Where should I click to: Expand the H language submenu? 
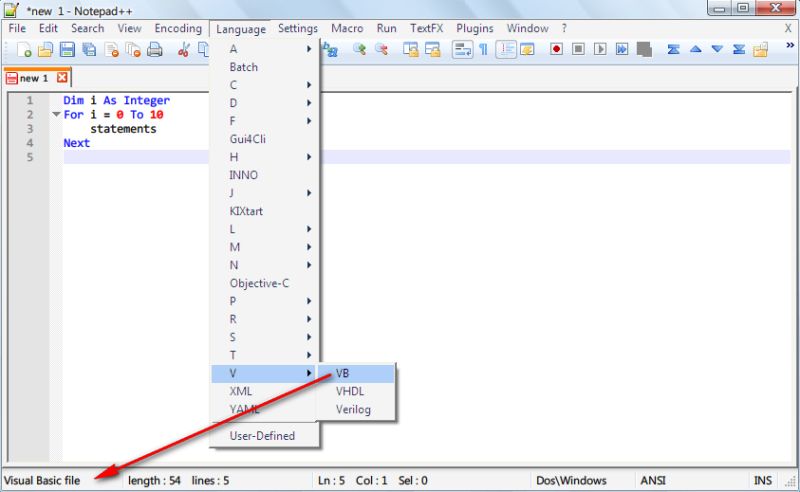265,157
